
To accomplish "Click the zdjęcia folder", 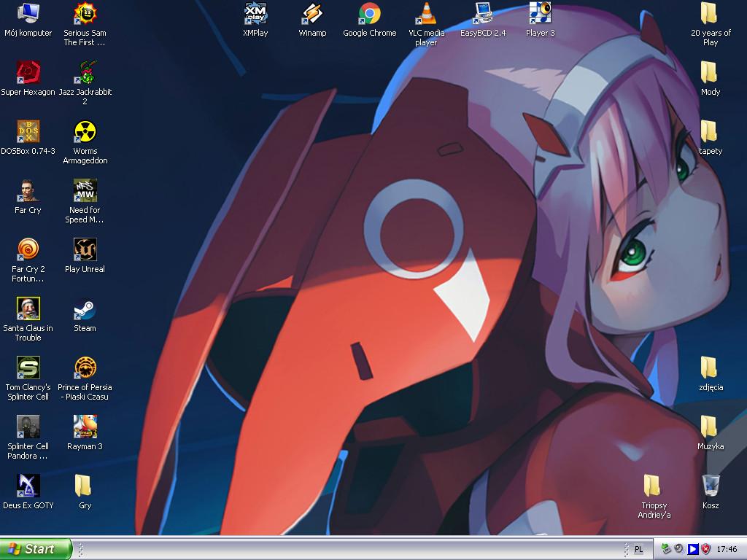I will (x=709, y=367).
